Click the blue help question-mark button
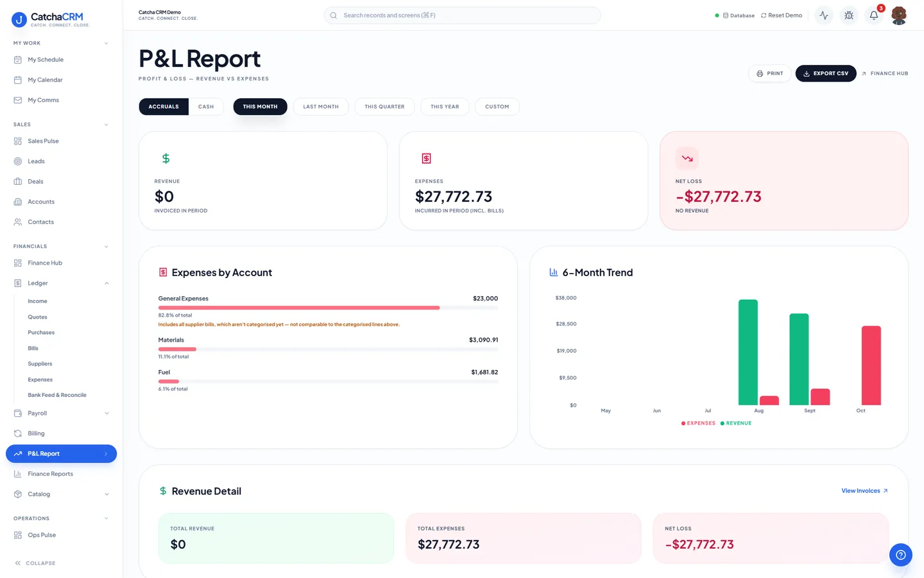 (x=901, y=555)
